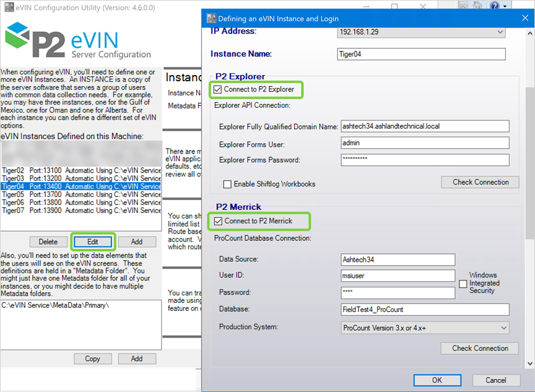Toggle Connect to P2 Merrick checkbox
Viewport: 535px width, 392px height.
click(217, 221)
